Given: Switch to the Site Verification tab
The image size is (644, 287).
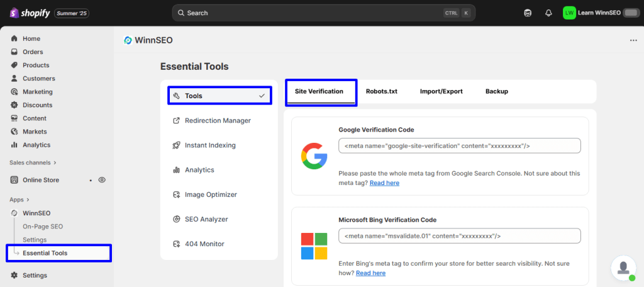Looking at the screenshot, I should [319, 91].
